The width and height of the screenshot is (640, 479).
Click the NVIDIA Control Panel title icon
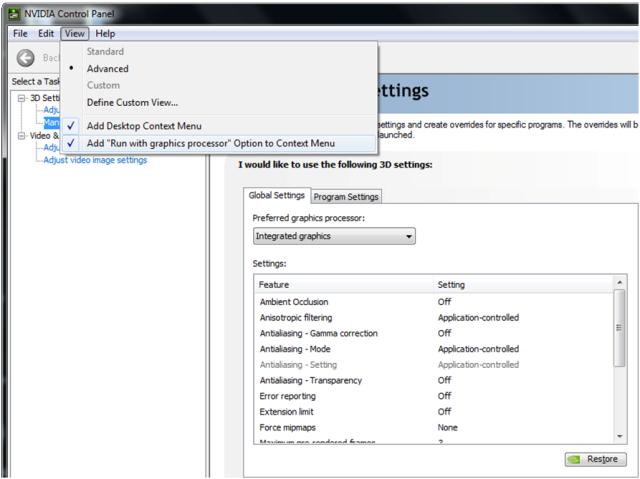click(14, 13)
